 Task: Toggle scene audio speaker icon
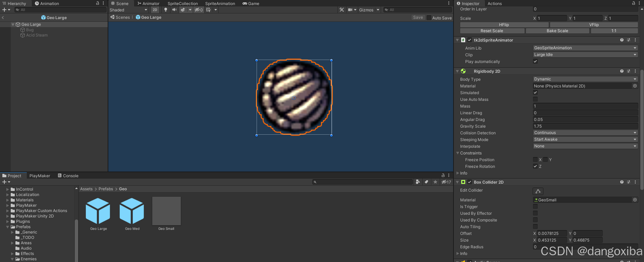pyautogui.click(x=174, y=10)
